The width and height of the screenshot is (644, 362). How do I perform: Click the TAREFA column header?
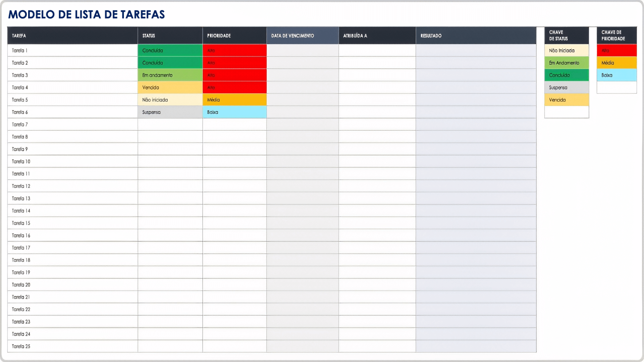click(72, 36)
